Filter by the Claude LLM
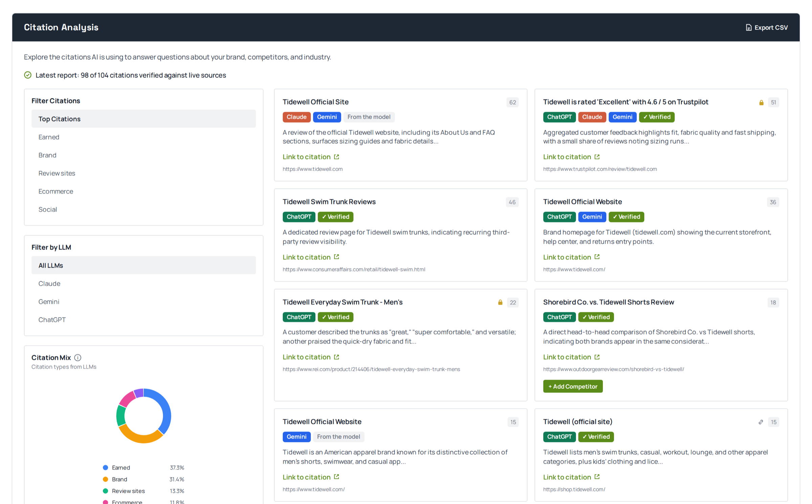This screenshot has width=812, height=504. pos(143,283)
